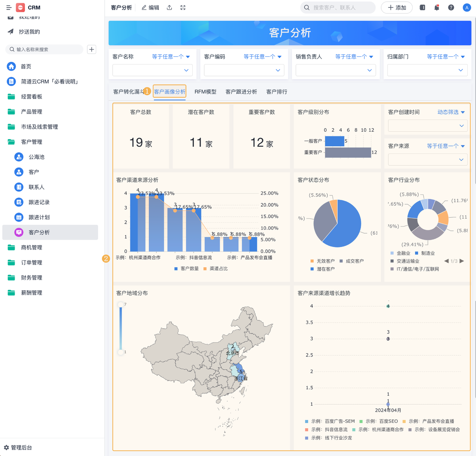Open the help question mark icon
The width and height of the screenshot is (476, 456).
pyautogui.click(x=451, y=8)
